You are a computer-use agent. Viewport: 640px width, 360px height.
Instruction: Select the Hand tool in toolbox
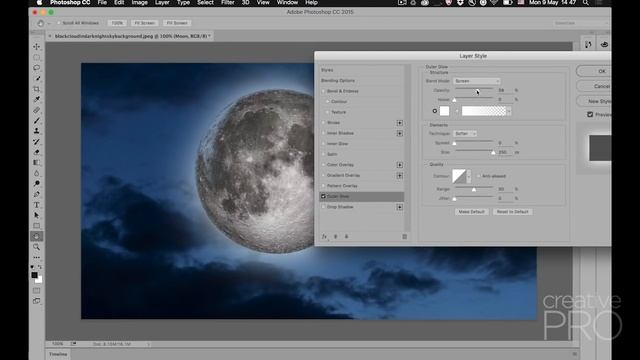(37, 236)
